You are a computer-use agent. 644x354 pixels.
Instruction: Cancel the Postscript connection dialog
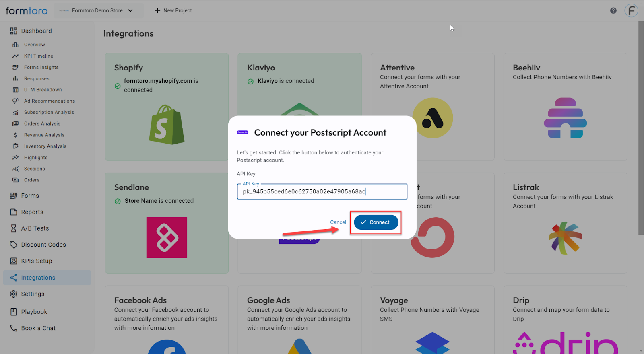338,222
